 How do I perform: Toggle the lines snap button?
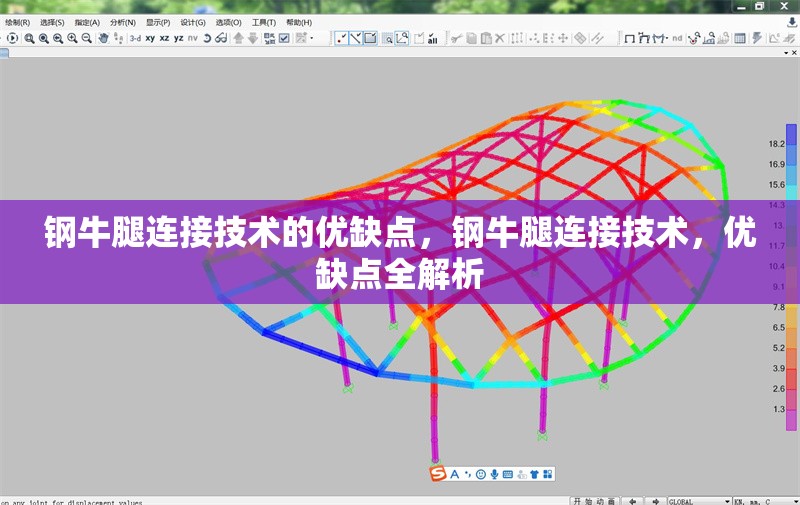[355, 38]
